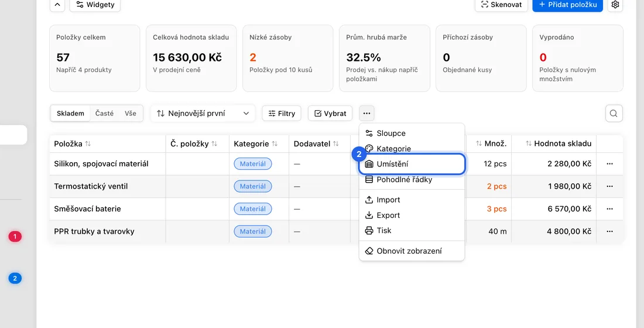Open the Termostatický ventil item
Image resolution: width=644 pixels, height=328 pixels.
(x=91, y=186)
